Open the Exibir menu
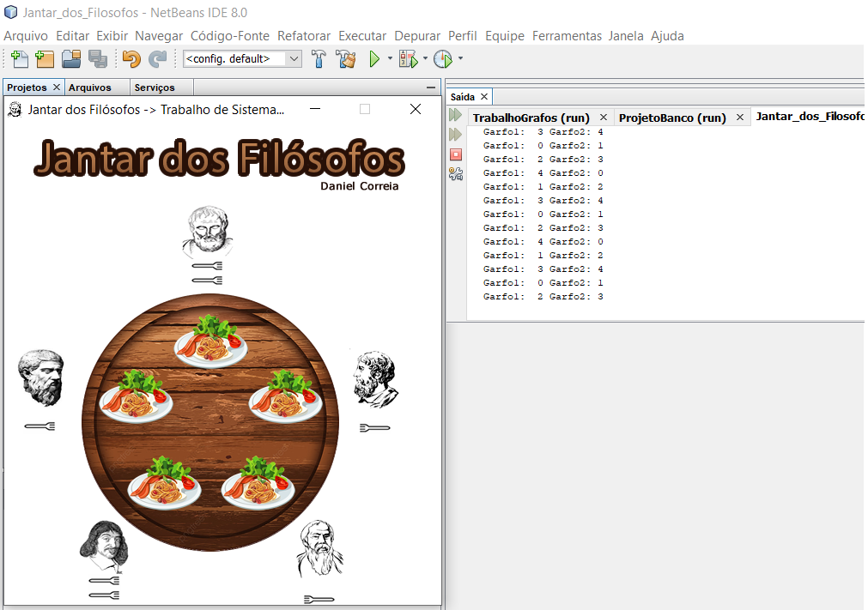This screenshot has height=610, width=868. pyautogui.click(x=112, y=36)
